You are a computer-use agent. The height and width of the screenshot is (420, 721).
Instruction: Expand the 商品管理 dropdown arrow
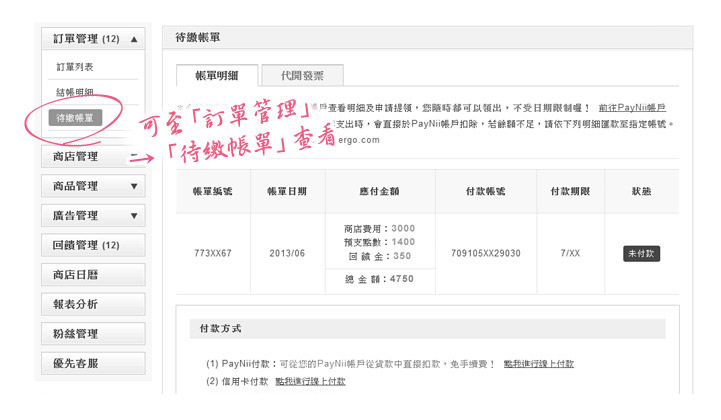click(x=134, y=186)
